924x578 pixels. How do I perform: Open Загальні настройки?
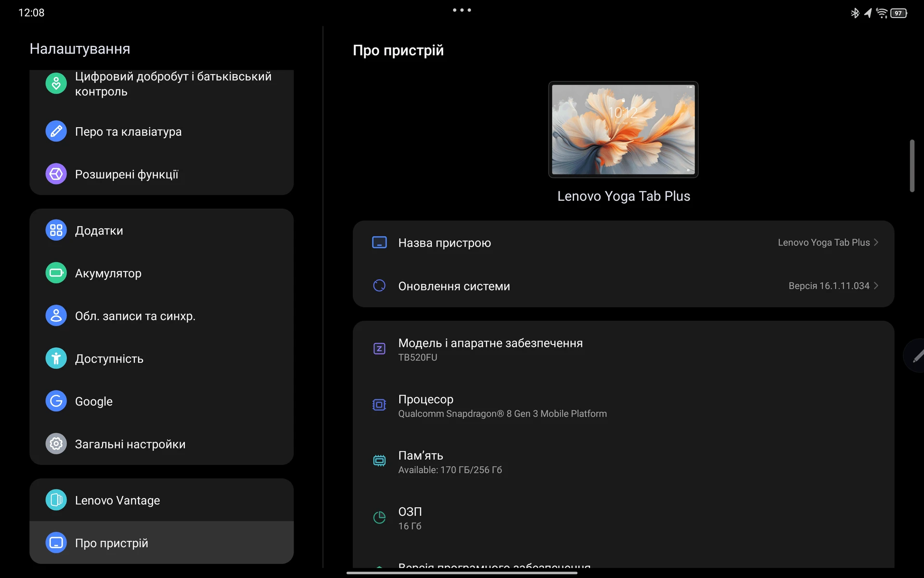(162, 444)
